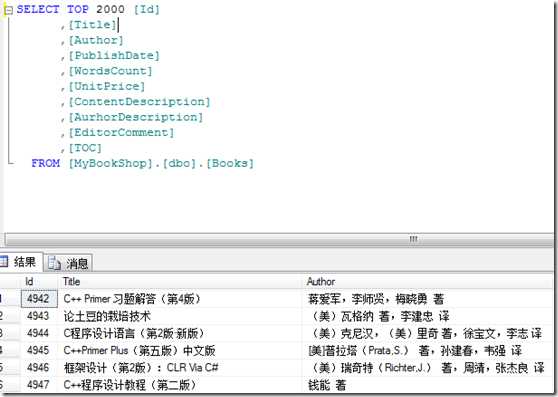Select author cell starting '（美）克尼汉'
558x397 pixels.
click(x=426, y=333)
